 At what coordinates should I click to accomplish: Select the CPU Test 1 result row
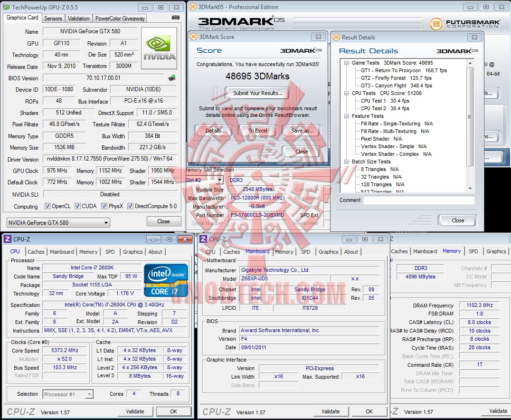385,101
